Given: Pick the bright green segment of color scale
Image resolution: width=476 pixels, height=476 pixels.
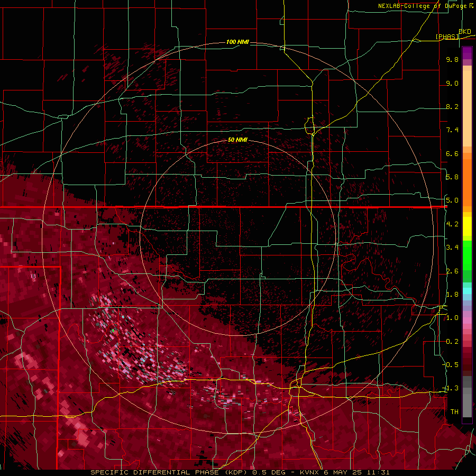Looking at the screenshot, I should tap(467, 254).
